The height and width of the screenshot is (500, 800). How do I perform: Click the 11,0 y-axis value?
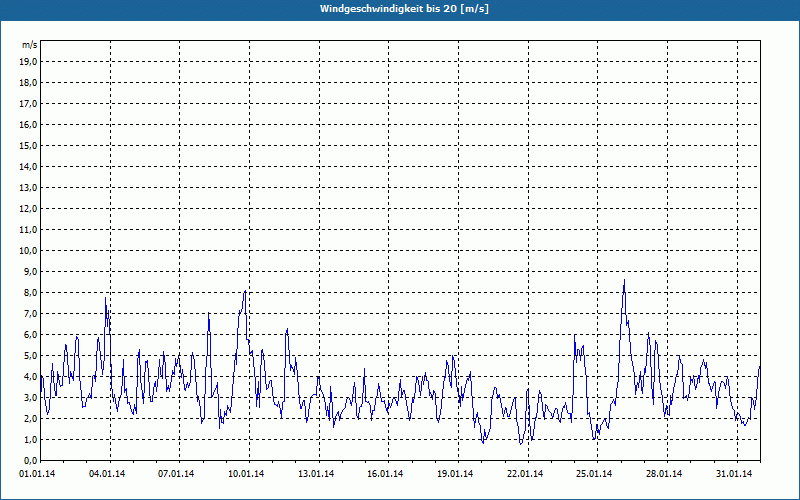[x=28, y=230]
